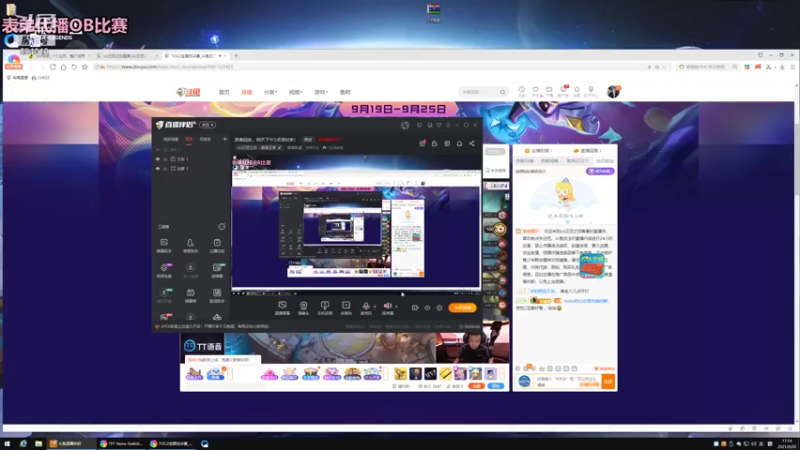
Task: Open the Edge icon on the taskbar
Action: coord(23,444)
